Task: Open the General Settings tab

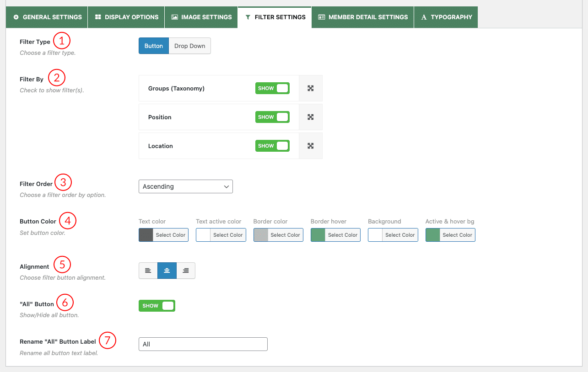Action: pos(47,17)
